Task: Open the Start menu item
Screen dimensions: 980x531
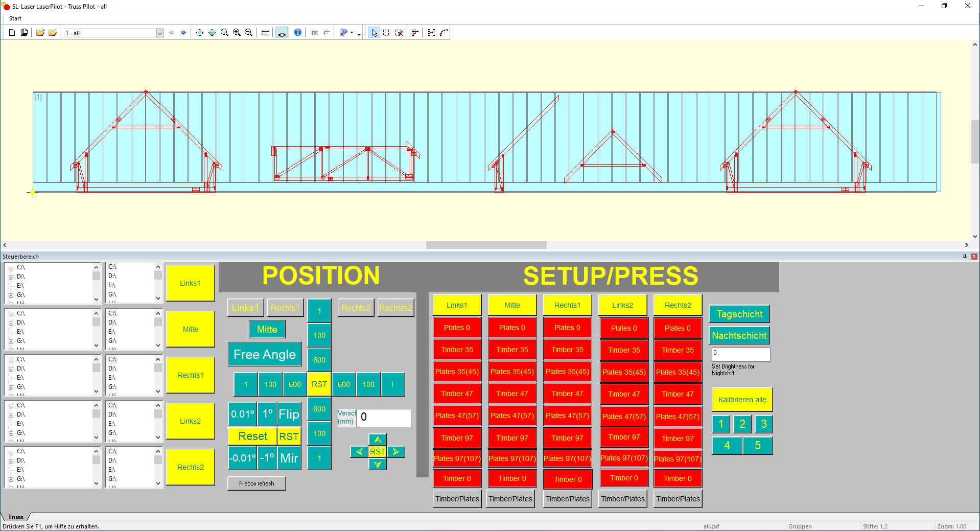Action: point(15,18)
